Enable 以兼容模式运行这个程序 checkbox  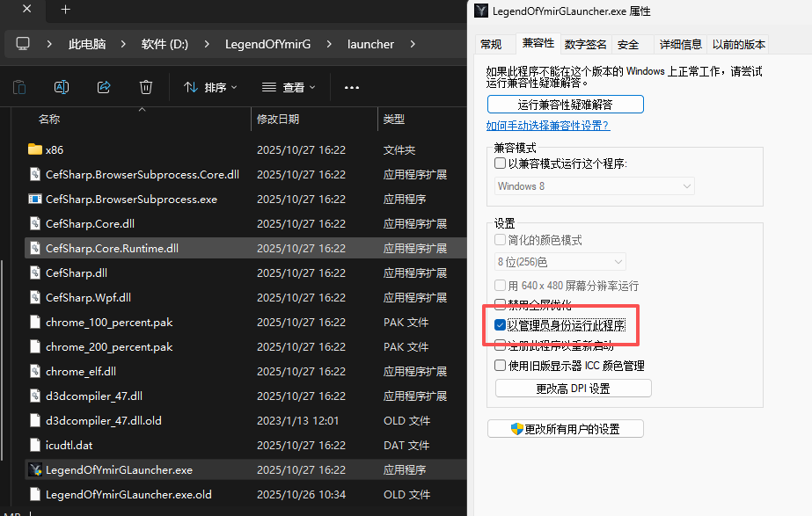pos(501,164)
